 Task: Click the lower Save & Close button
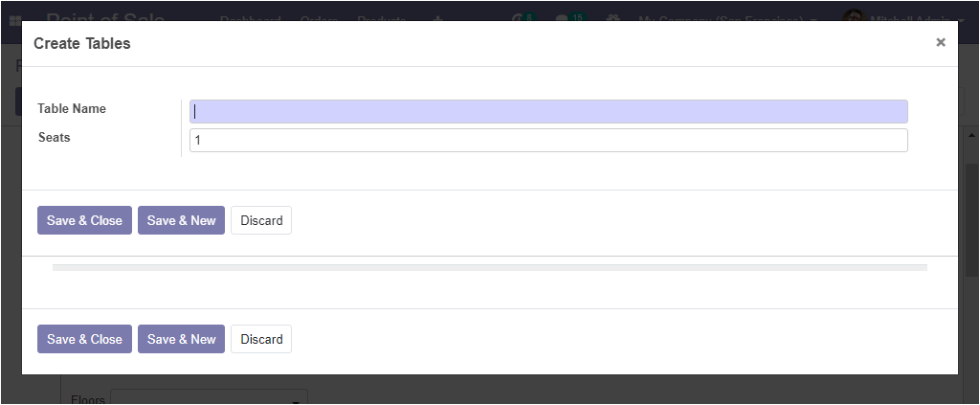(x=84, y=339)
